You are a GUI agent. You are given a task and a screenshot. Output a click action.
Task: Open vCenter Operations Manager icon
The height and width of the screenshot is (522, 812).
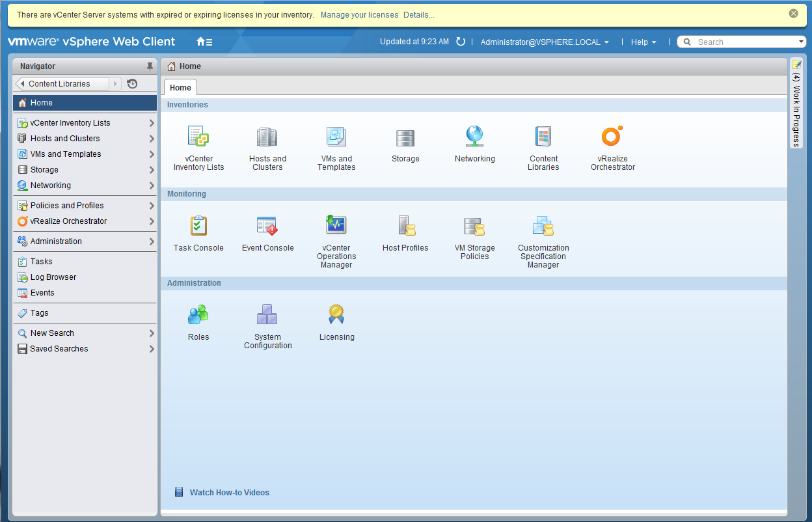(336, 225)
